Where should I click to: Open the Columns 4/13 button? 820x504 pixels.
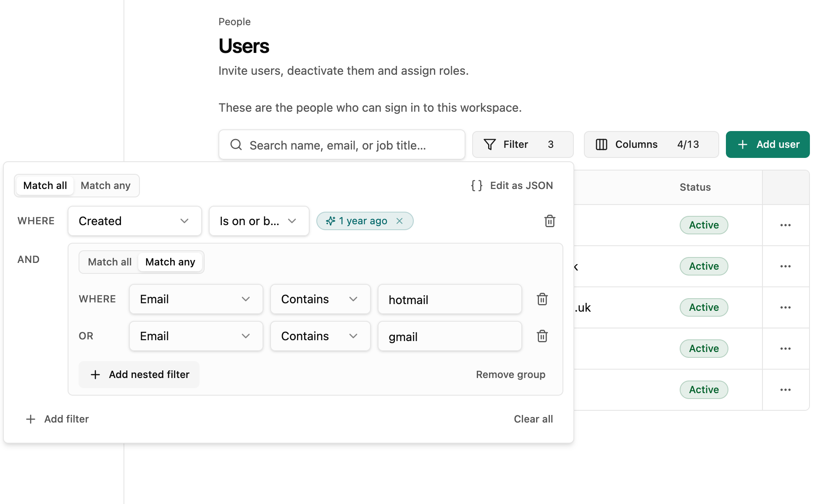point(651,144)
